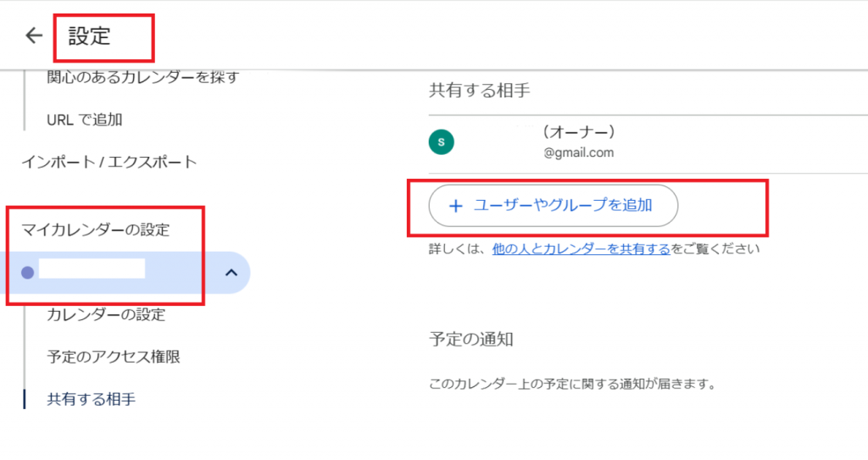Click the マイカレンダーの設定 section heading
Screen dimensions: 868x460
coord(95,230)
